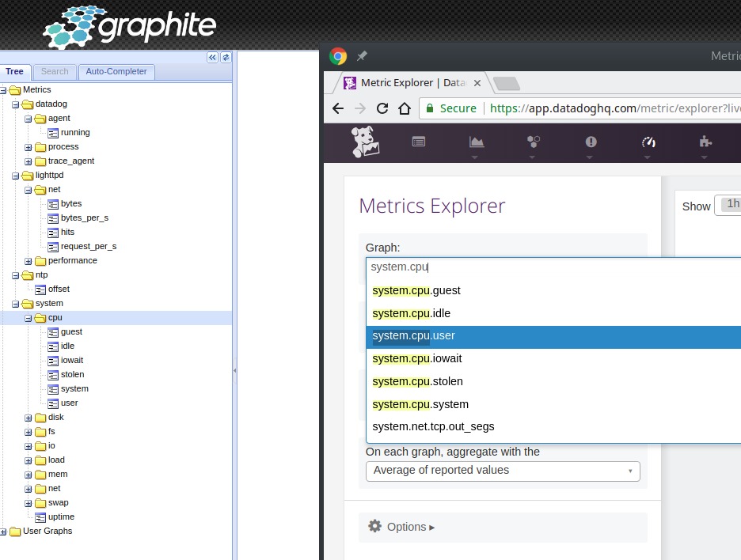This screenshot has width=741, height=560.
Task: Switch to the Tree tab
Action: click(14, 72)
